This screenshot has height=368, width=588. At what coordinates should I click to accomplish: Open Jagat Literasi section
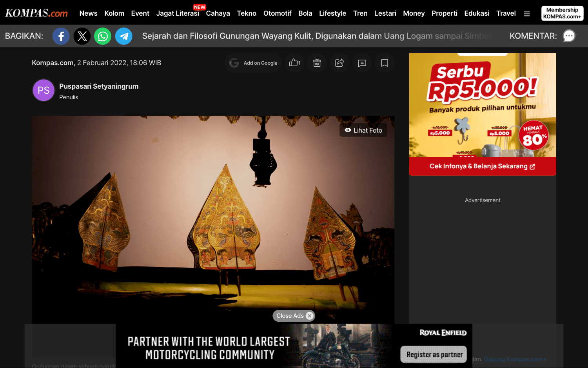pyautogui.click(x=178, y=13)
